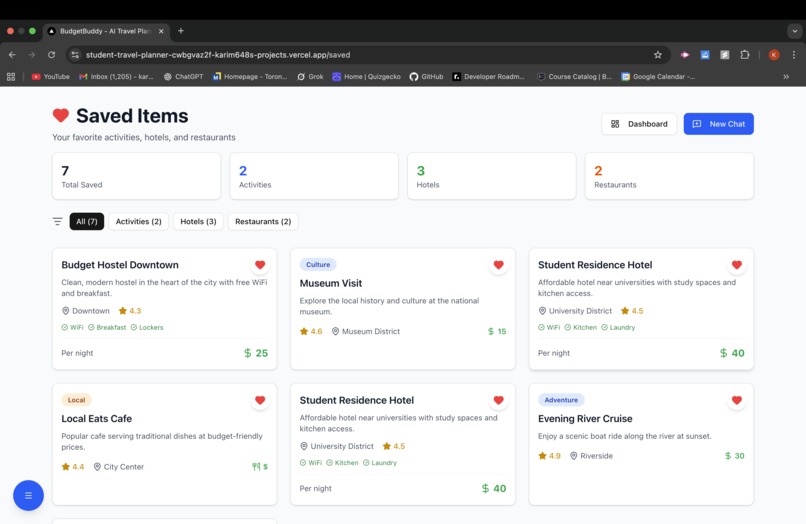
Task: Click the Museum Visit title
Action: (x=331, y=283)
